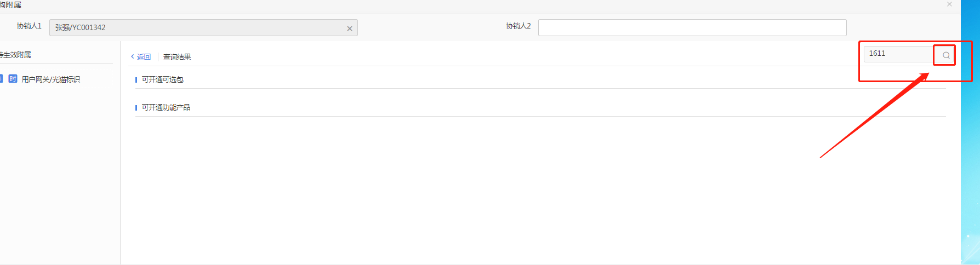Screen dimensions: 980x265
Task: Click the magnifier search icon beside 1611
Action: pyautogui.click(x=946, y=55)
